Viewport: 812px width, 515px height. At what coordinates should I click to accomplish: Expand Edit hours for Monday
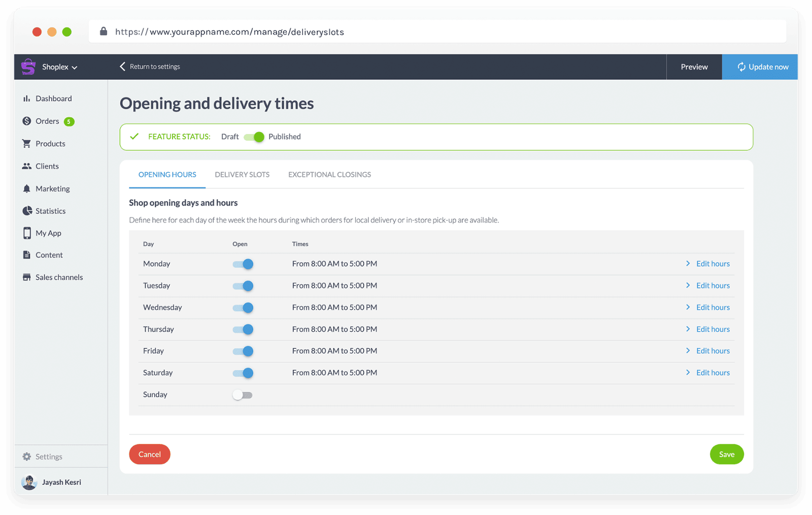(713, 264)
